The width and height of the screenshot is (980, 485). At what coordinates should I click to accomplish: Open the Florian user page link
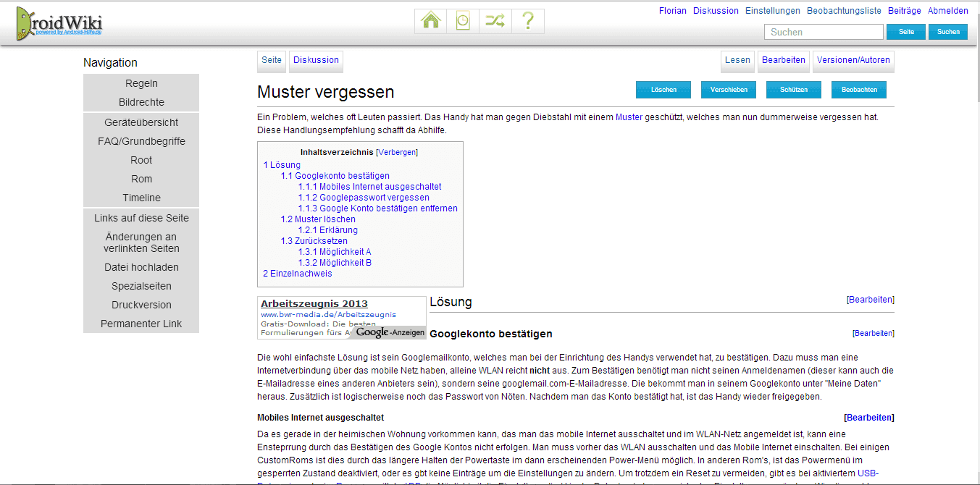672,11
